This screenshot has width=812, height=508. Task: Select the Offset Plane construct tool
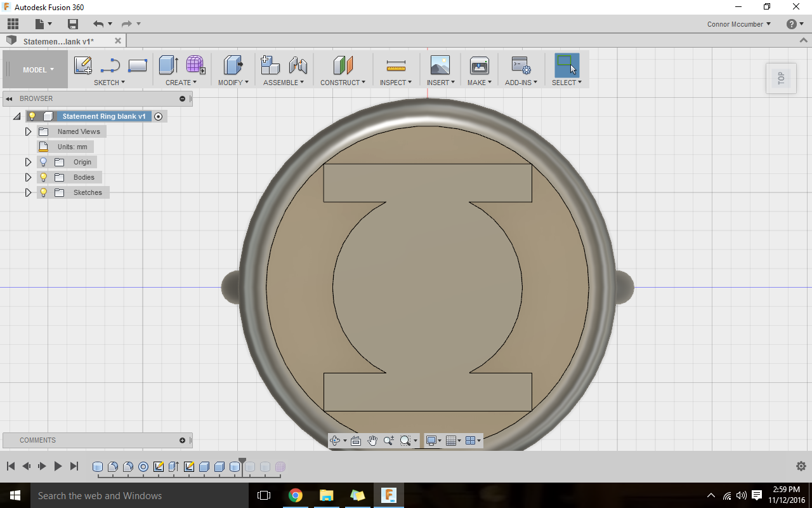click(x=343, y=65)
